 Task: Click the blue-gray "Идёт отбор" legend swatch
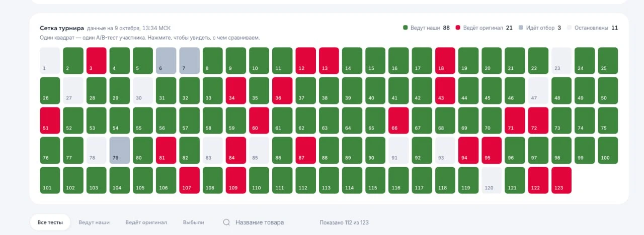tap(521, 28)
